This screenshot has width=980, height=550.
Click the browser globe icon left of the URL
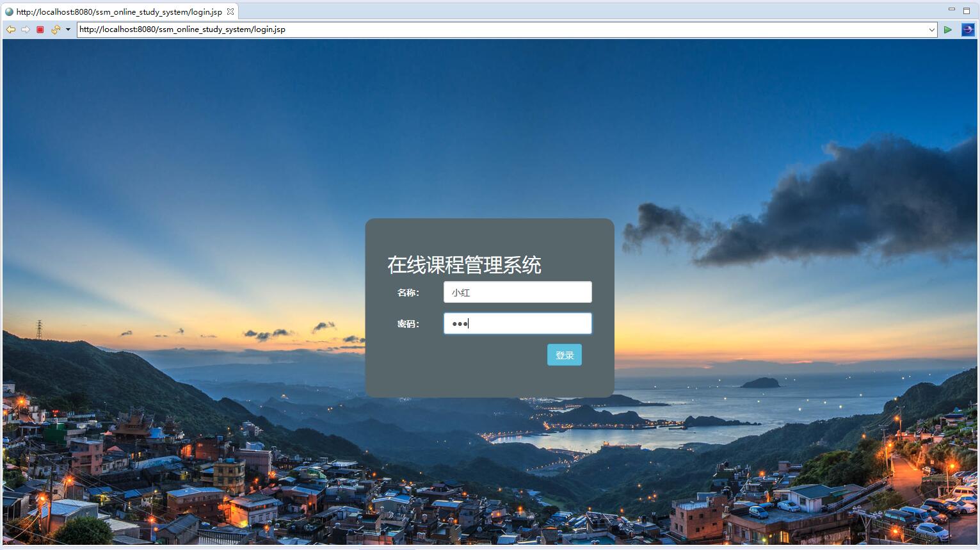click(9, 11)
